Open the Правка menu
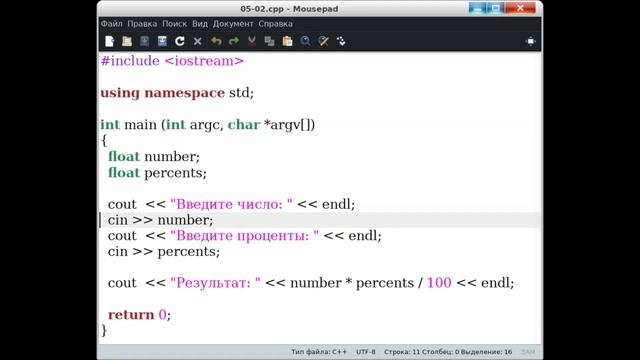The width and height of the screenshot is (640, 360). [142, 24]
